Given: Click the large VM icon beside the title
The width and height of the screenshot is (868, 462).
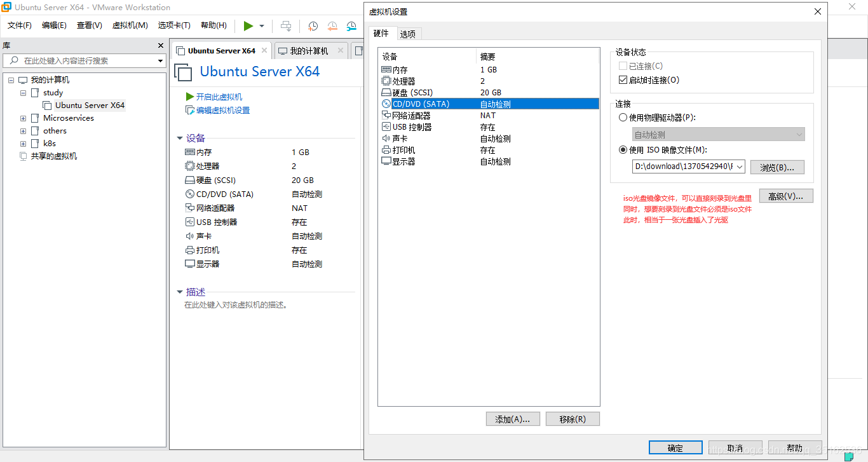Looking at the screenshot, I should [184, 72].
